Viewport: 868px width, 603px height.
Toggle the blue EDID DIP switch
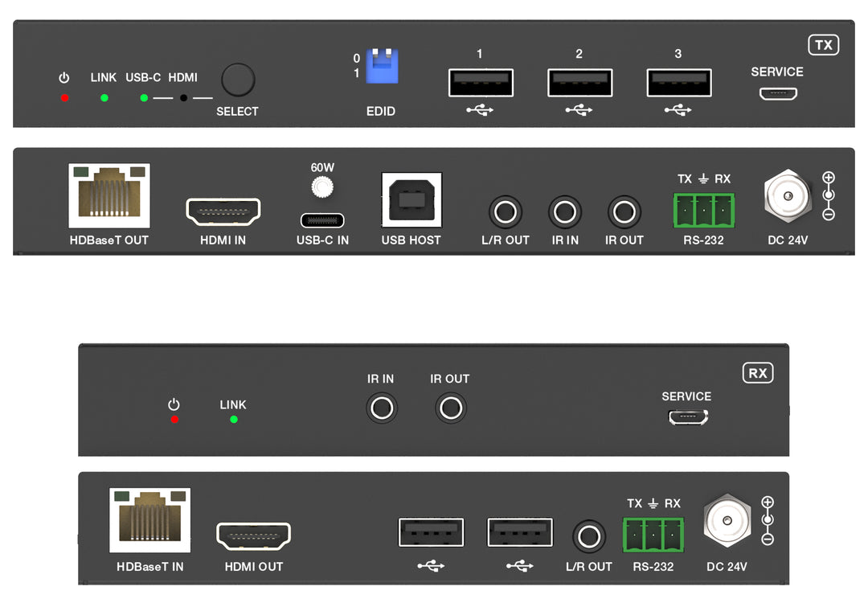tap(382, 67)
